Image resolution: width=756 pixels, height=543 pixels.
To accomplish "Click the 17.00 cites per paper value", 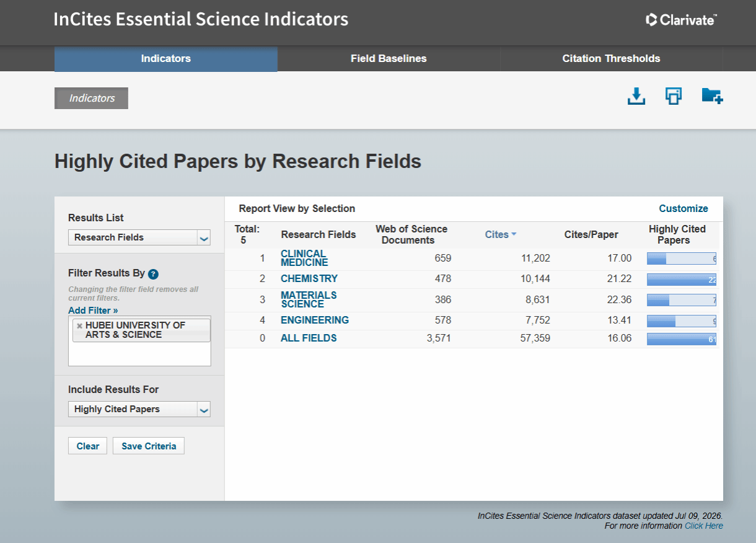I will (620, 258).
